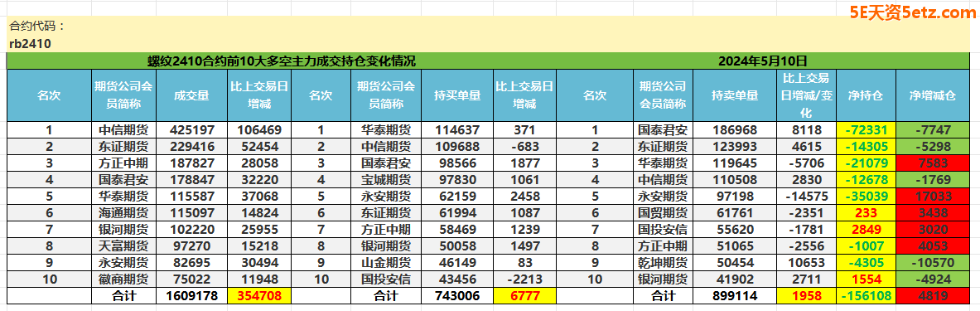
Task: Select the 成交量 column header
Action: [192, 95]
